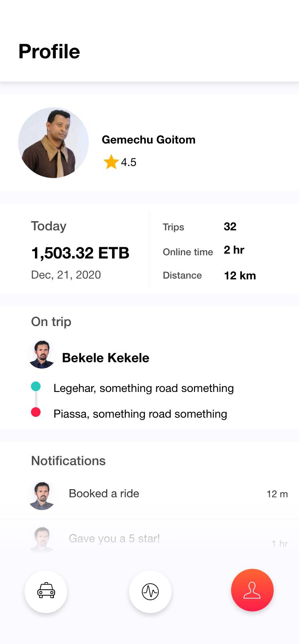Screen dimensions: 299x644
Task: Tap the red destination dot
Action: coord(36,412)
